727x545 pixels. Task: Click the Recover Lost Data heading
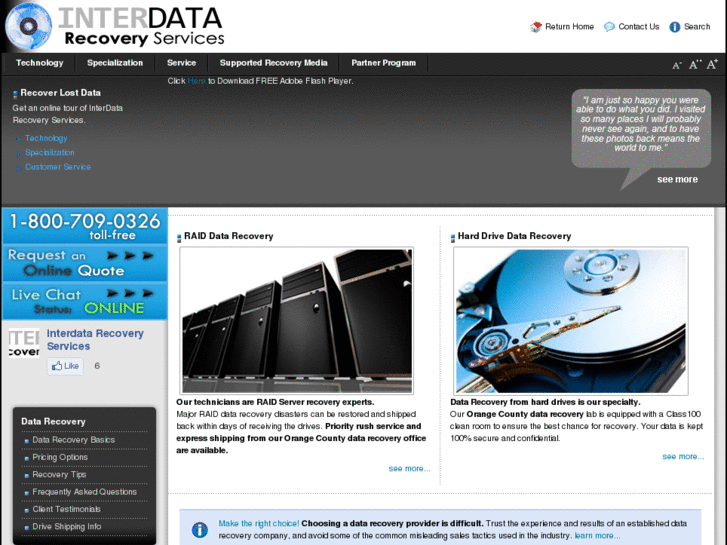coord(60,93)
